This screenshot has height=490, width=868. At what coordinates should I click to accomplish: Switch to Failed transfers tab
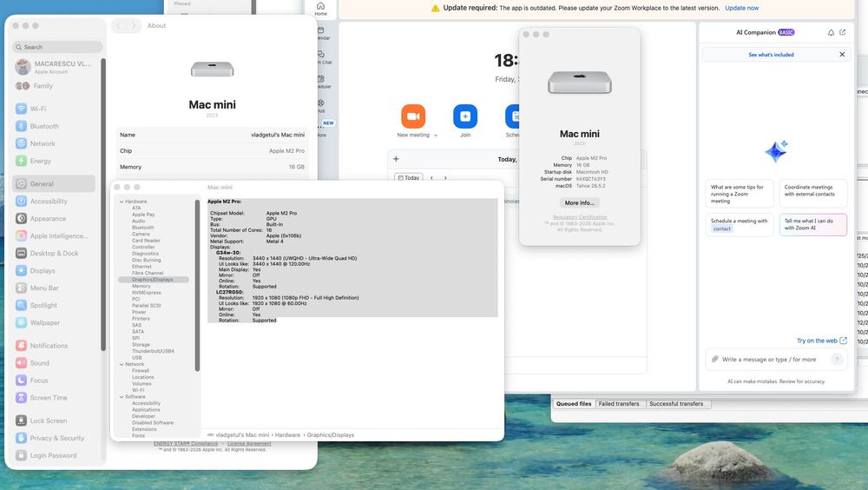coord(618,403)
